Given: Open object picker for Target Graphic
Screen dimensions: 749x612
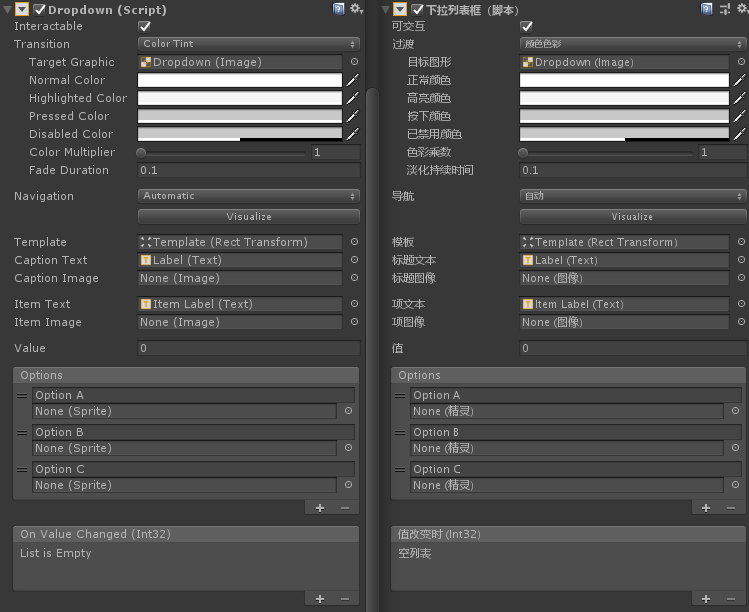Looking at the screenshot, I should click(354, 62).
